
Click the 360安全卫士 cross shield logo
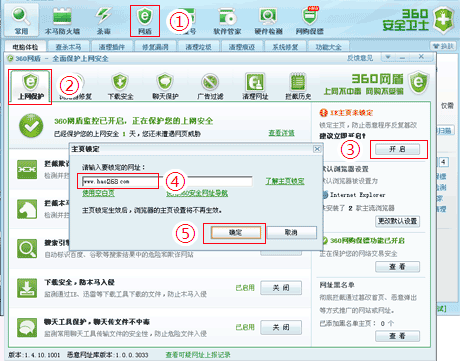click(x=444, y=21)
